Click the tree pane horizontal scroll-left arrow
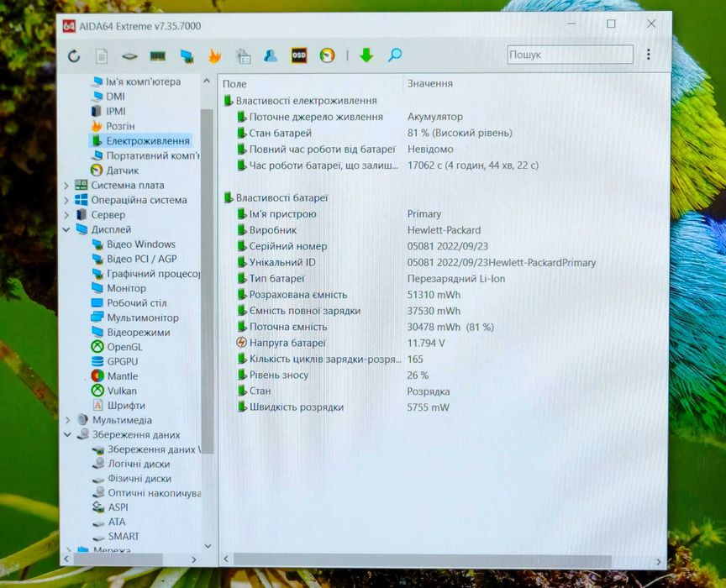 (x=66, y=559)
